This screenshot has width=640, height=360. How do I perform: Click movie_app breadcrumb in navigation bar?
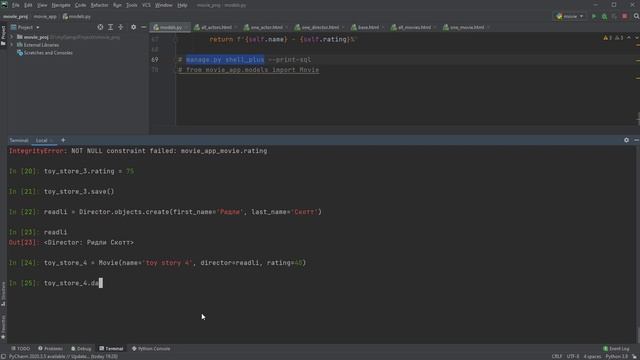(x=45, y=17)
